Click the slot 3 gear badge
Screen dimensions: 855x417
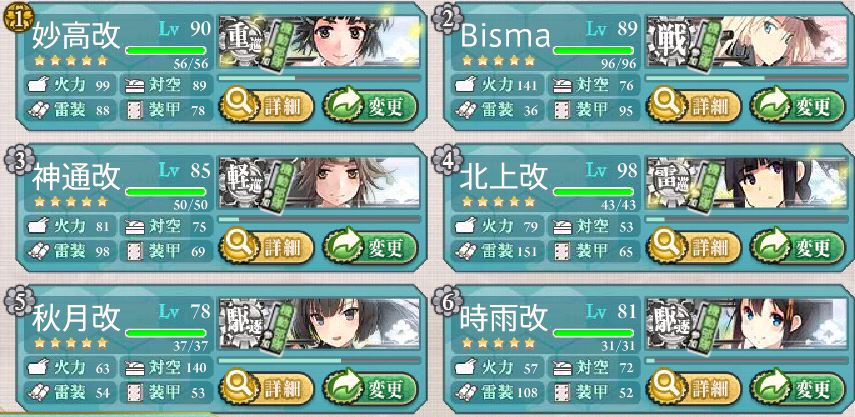[x=18, y=159]
